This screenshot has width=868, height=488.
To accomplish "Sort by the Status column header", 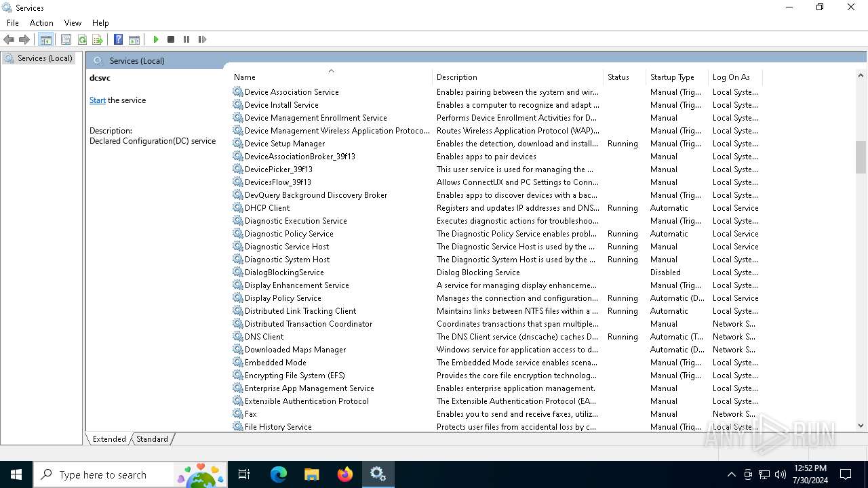I will (x=625, y=77).
